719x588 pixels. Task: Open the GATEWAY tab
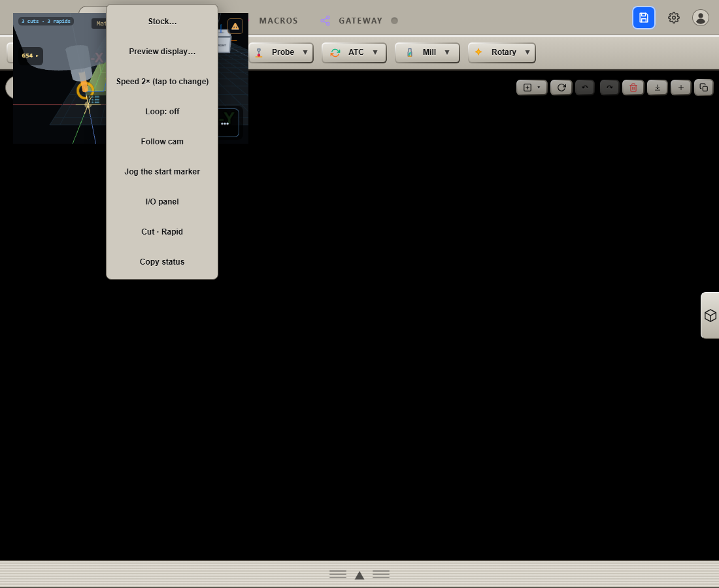(360, 21)
